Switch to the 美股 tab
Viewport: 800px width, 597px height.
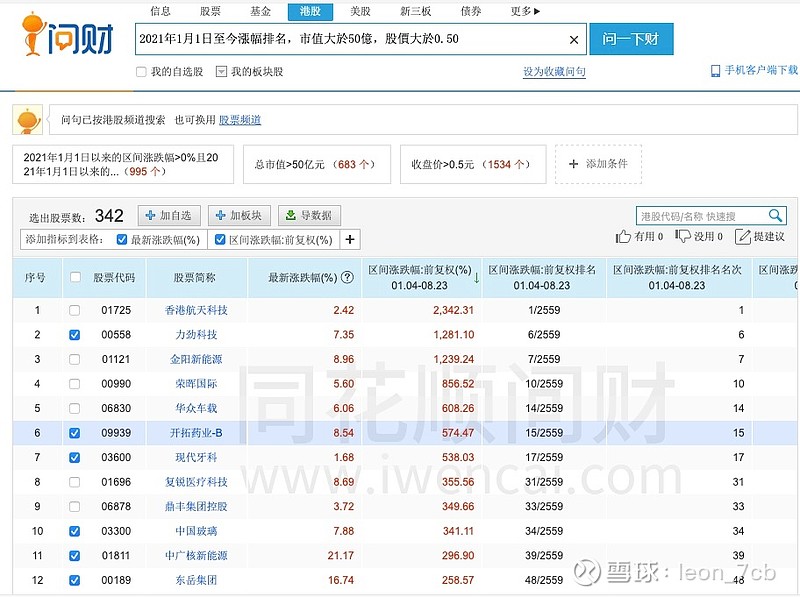pos(360,12)
